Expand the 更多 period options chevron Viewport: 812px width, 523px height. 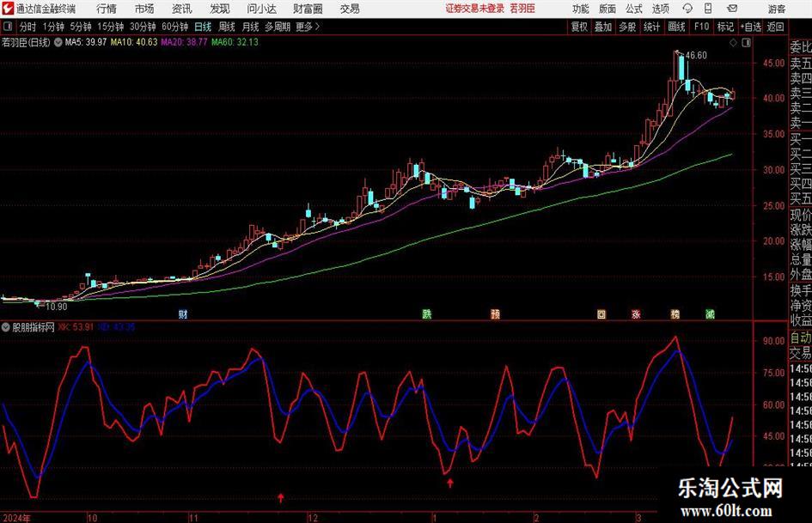[x=318, y=27]
